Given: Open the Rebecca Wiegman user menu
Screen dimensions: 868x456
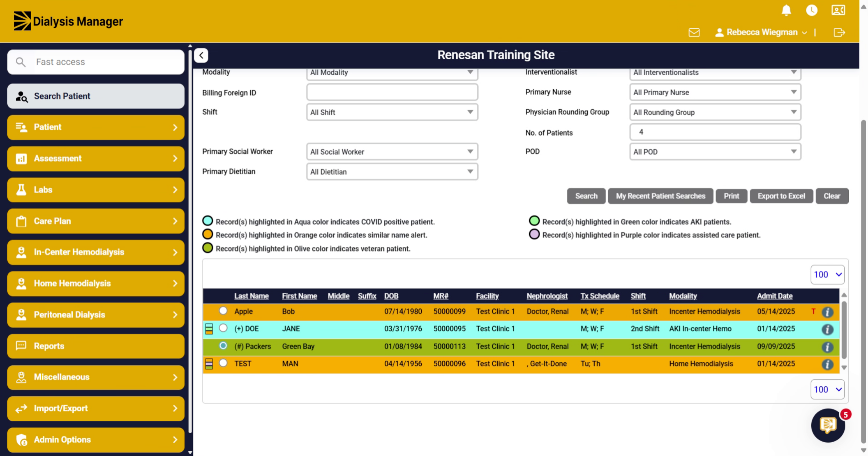Looking at the screenshot, I should [x=761, y=33].
